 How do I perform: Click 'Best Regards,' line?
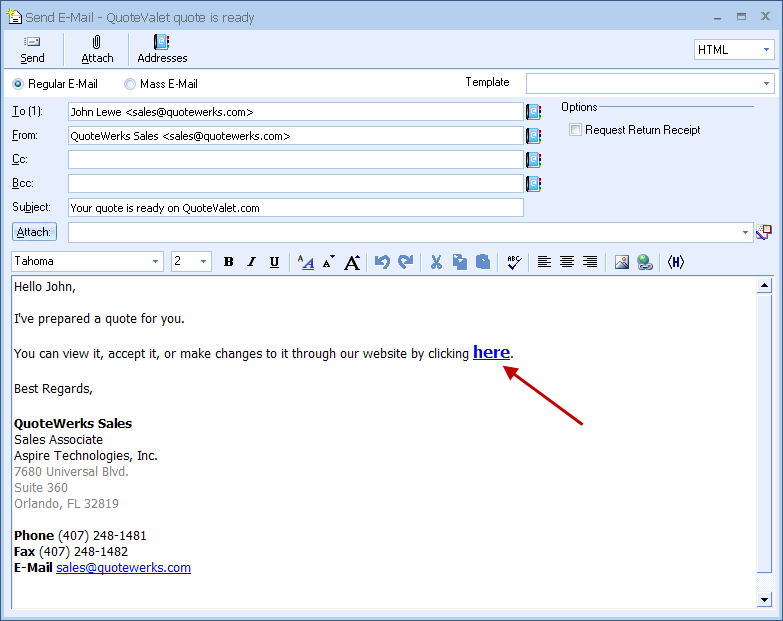point(53,389)
